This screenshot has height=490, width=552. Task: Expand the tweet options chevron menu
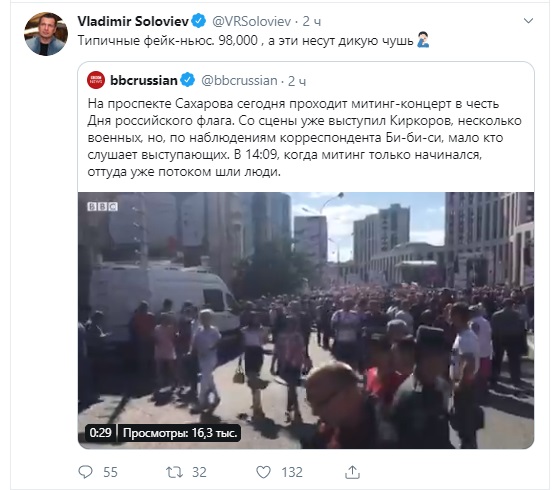528,21
